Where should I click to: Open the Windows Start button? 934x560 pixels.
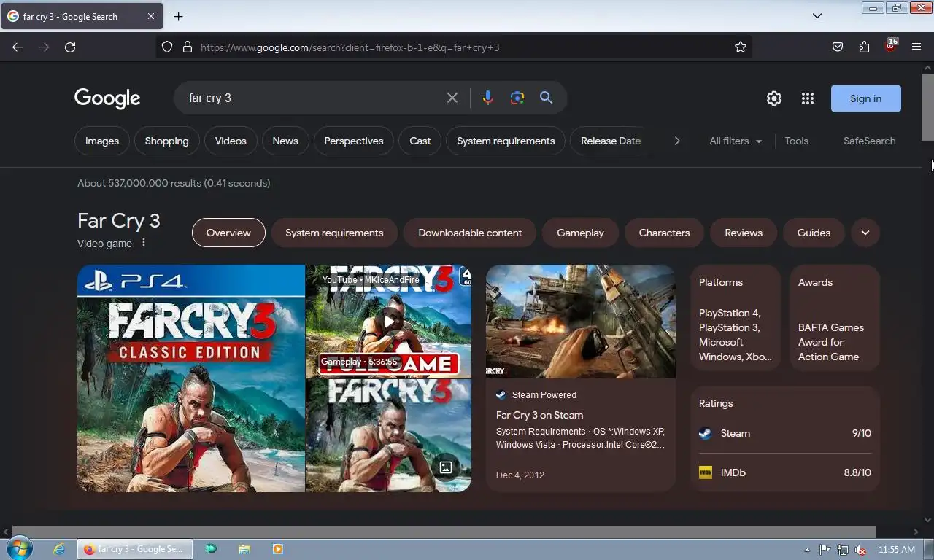click(x=19, y=549)
